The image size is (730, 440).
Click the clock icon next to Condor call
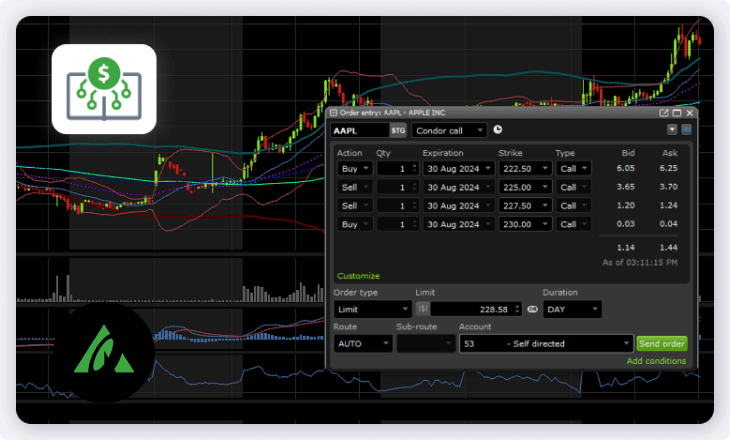[x=498, y=129]
